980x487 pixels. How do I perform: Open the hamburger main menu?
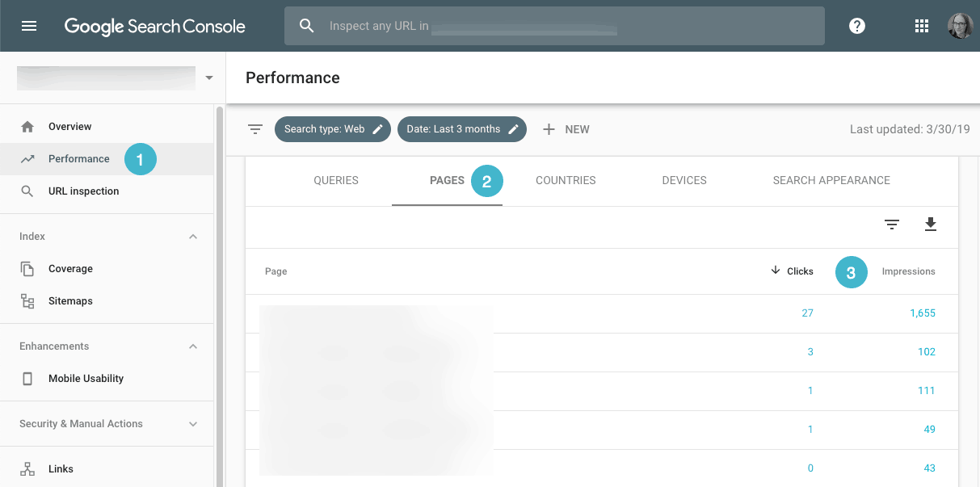click(29, 26)
